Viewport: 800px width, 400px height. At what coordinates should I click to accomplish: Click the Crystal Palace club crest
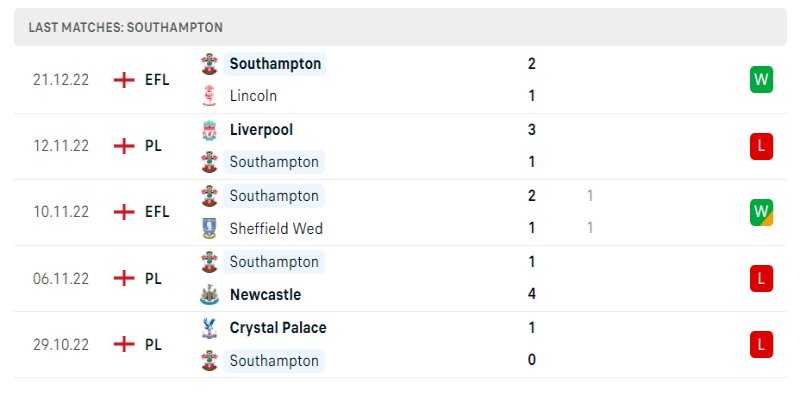[209, 328]
